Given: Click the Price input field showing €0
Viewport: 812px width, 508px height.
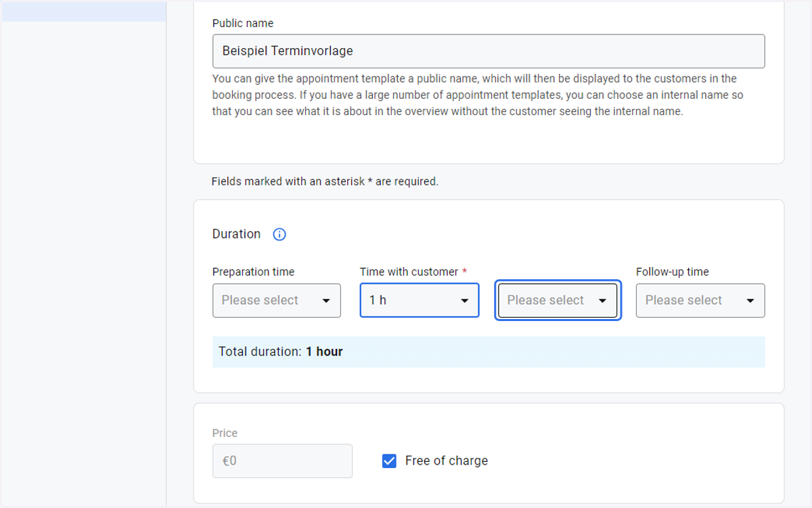Looking at the screenshot, I should pos(282,461).
